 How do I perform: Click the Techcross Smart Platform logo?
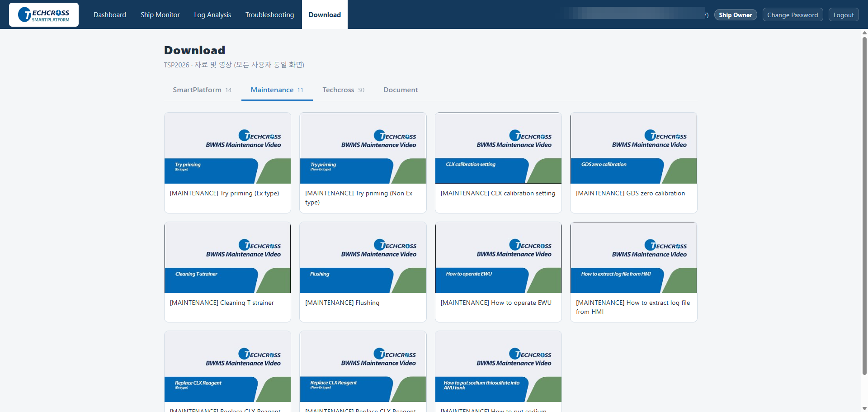[x=44, y=15]
